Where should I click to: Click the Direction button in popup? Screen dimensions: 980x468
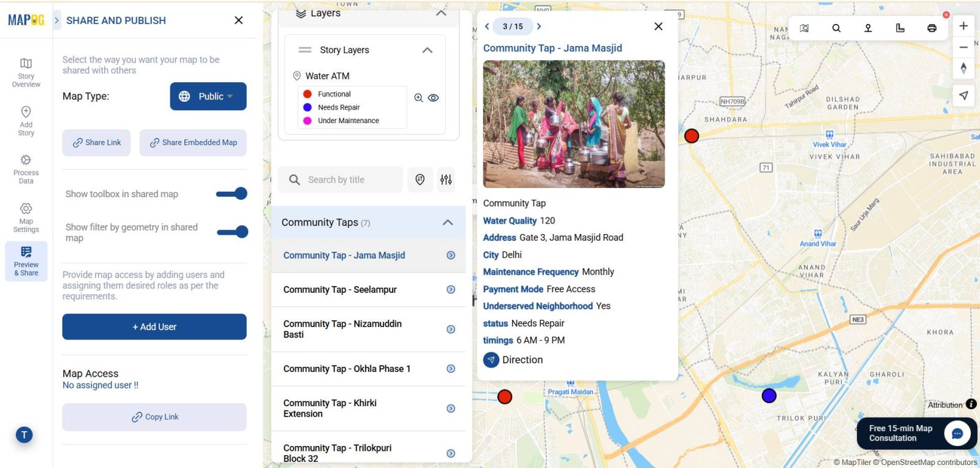pos(513,360)
